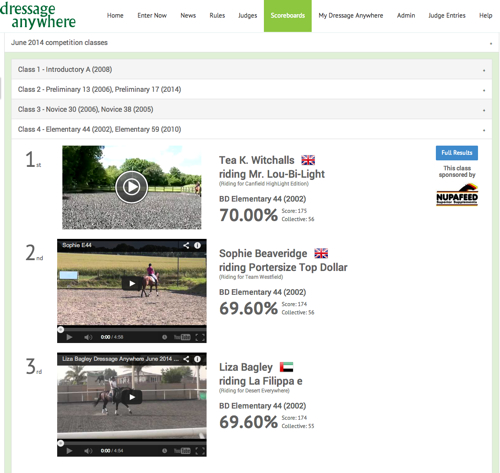
Task: Click share icon on Liza Bagley video
Action: 186,359
